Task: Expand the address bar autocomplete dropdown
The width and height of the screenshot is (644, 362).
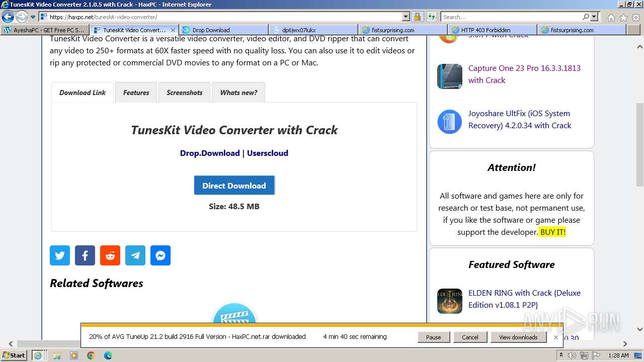Action: tap(406, 17)
